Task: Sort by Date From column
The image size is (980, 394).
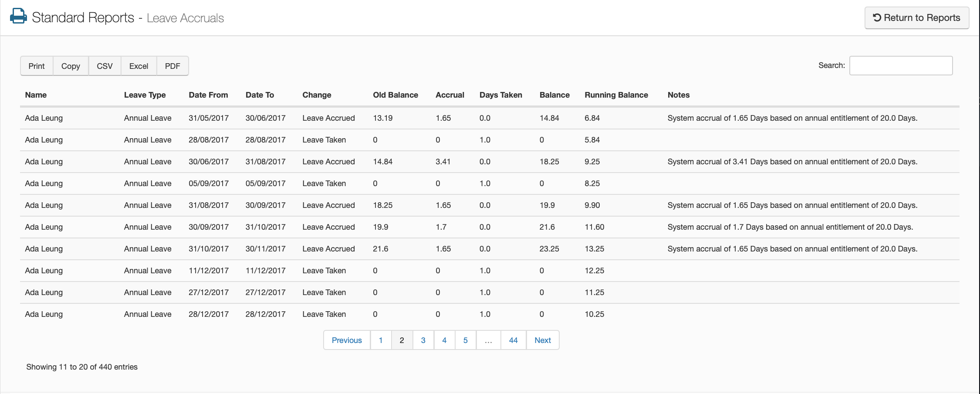Action: (x=208, y=95)
